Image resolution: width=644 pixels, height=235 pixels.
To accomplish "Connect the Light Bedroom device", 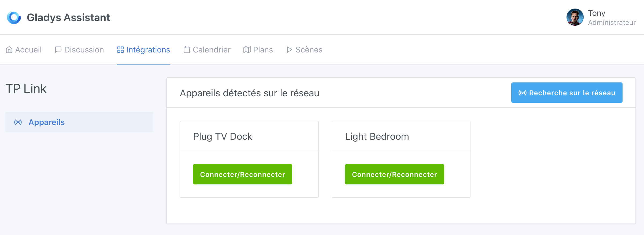I will click(394, 174).
